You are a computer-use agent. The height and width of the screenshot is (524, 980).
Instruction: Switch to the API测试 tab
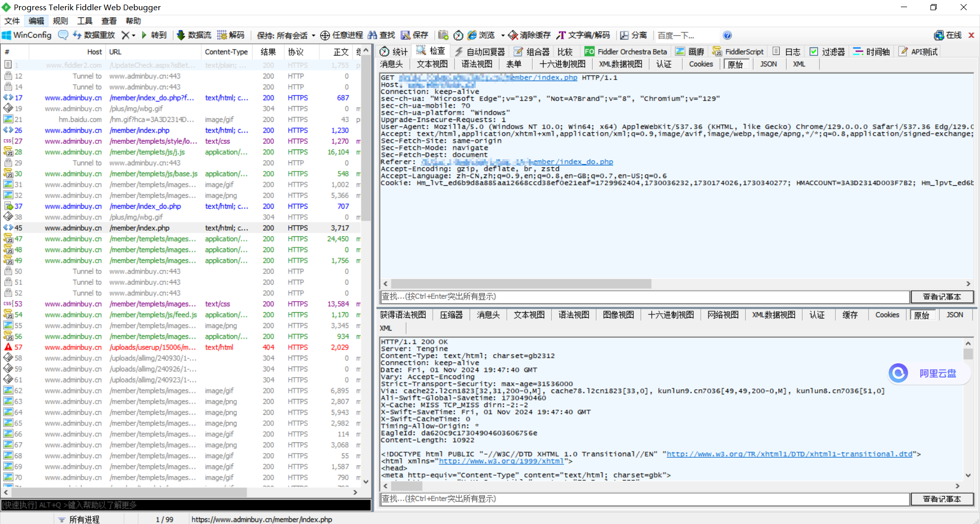pos(918,52)
